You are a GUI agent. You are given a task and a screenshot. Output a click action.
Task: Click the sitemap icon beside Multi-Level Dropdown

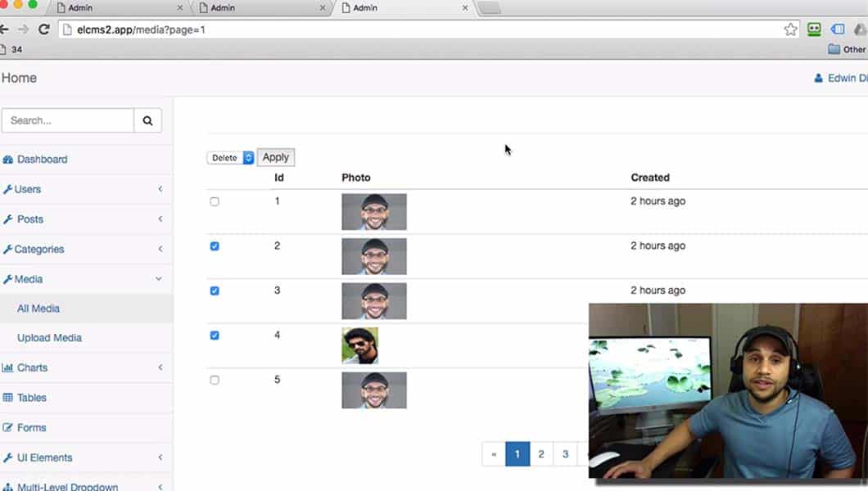pos(7,487)
